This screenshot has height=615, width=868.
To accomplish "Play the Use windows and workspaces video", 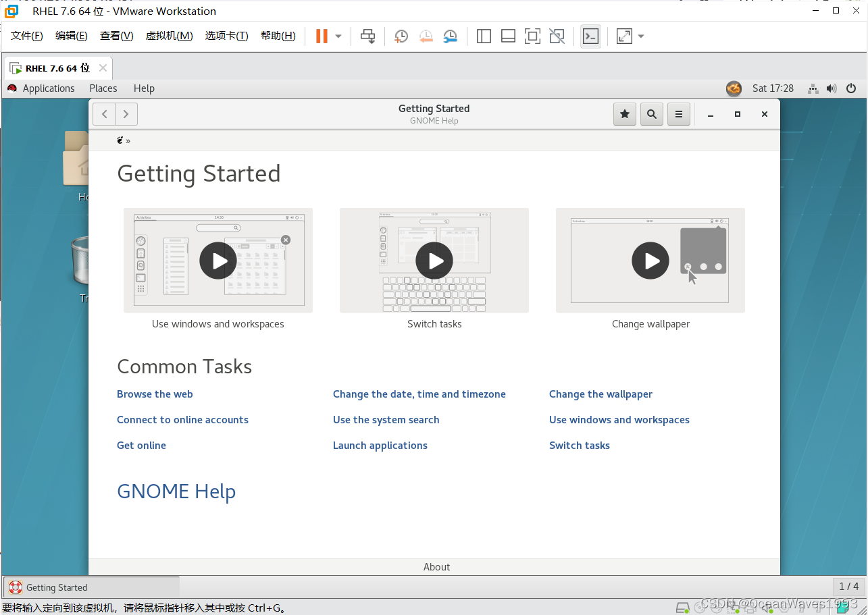I will point(218,261).
